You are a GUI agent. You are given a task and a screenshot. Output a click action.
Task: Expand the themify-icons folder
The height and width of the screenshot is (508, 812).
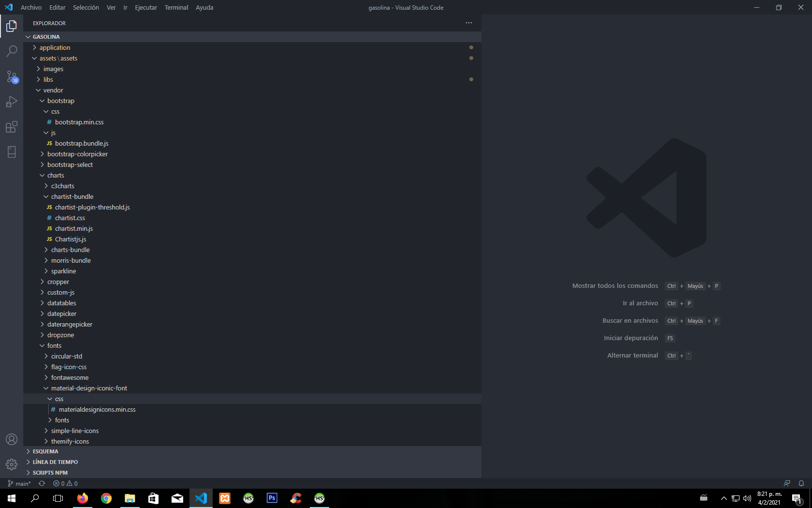point(252,441)
